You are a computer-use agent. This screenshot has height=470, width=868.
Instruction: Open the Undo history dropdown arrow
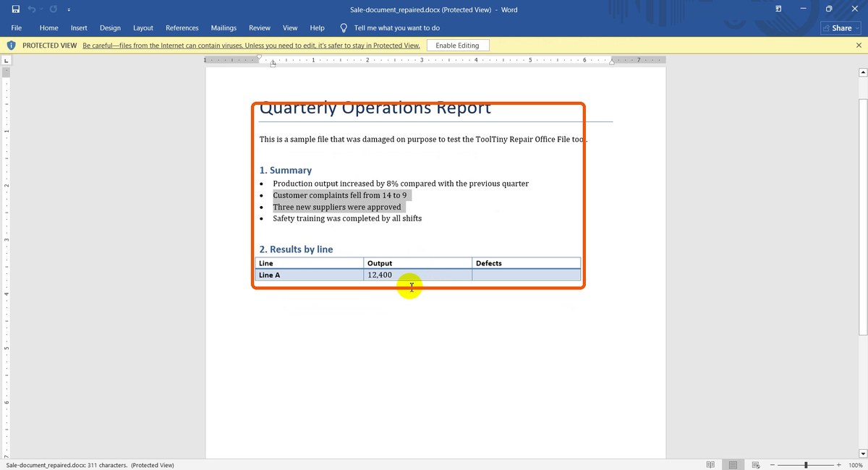41,9
